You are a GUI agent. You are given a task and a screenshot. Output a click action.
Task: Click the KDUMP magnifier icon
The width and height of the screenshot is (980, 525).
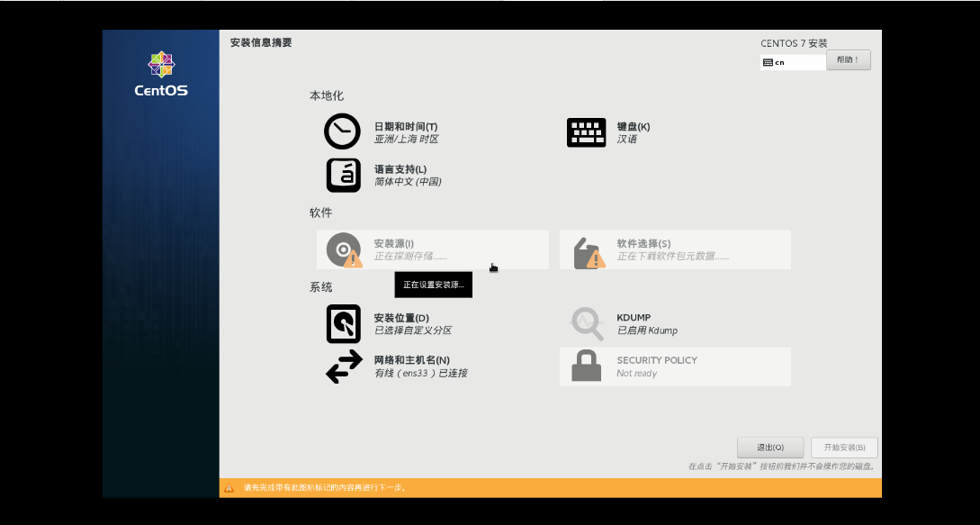pyautogui.click(x=587, y=323)
